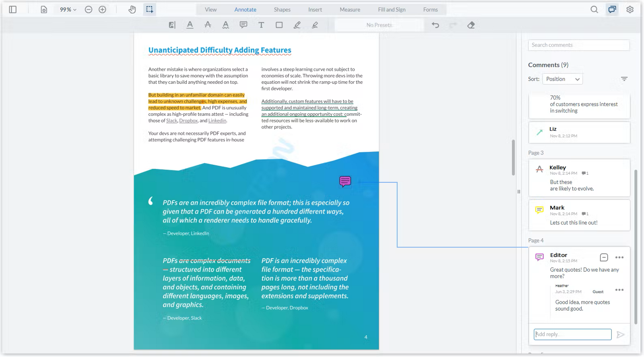Focus the Search comments field
The width and height of the screenshot is (644, 357).
579,45
